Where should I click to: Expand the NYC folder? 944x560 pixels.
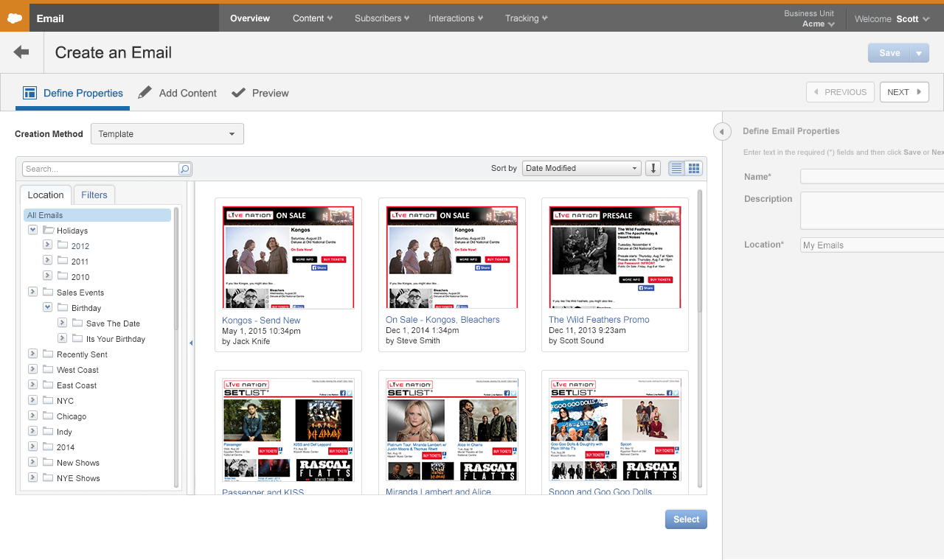(32, 400)
